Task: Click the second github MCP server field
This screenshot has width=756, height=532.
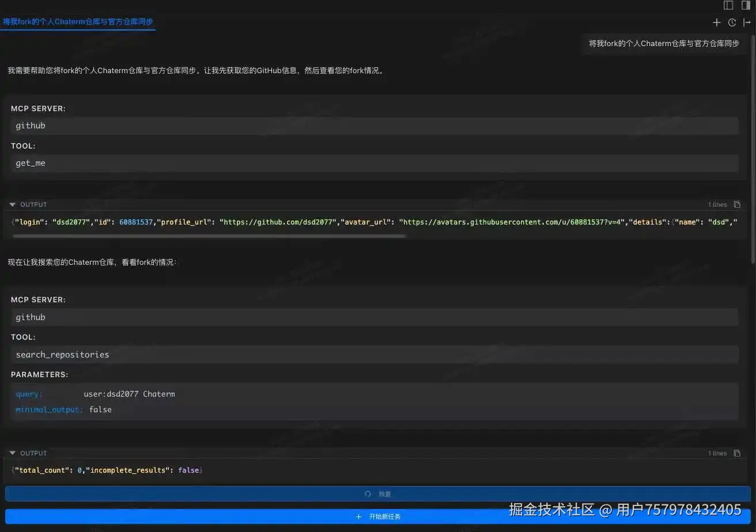Action: click(x=375, y=317)
